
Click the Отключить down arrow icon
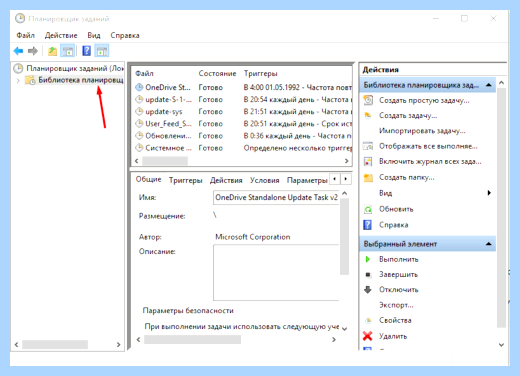point(368,290)
